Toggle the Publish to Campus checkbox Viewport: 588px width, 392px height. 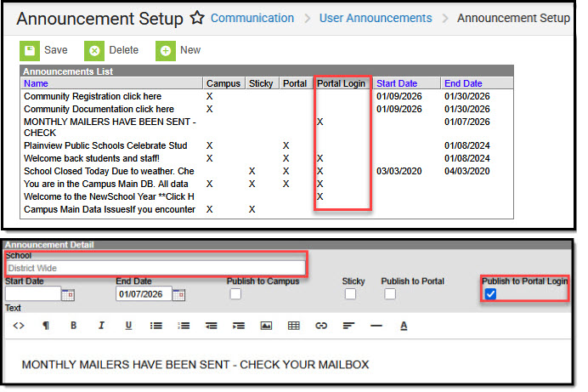coord(235,294)
